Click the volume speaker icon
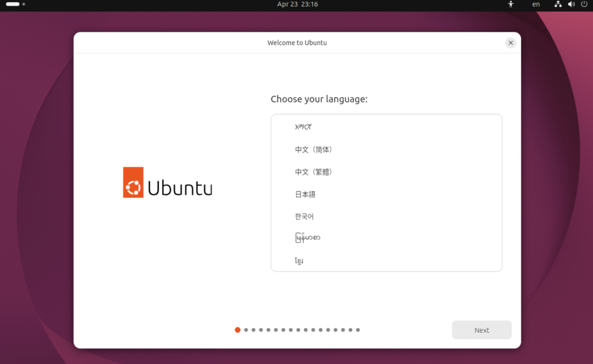Screen dimensions: 593x364 (571, 4)
